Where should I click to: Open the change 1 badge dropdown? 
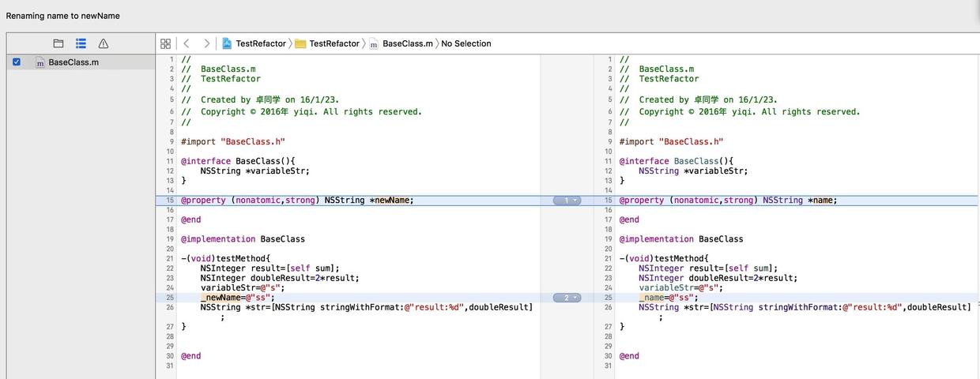567,201
